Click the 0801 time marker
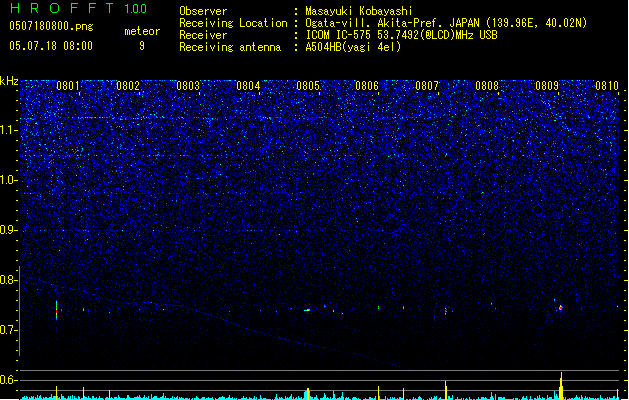 click(68, 86)
